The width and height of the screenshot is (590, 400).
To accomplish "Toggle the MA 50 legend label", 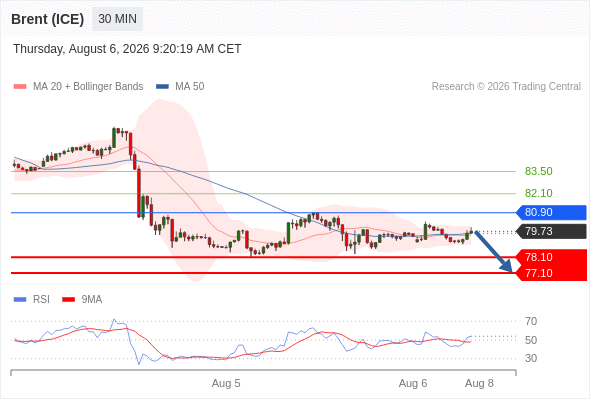I will coord(190,87).
